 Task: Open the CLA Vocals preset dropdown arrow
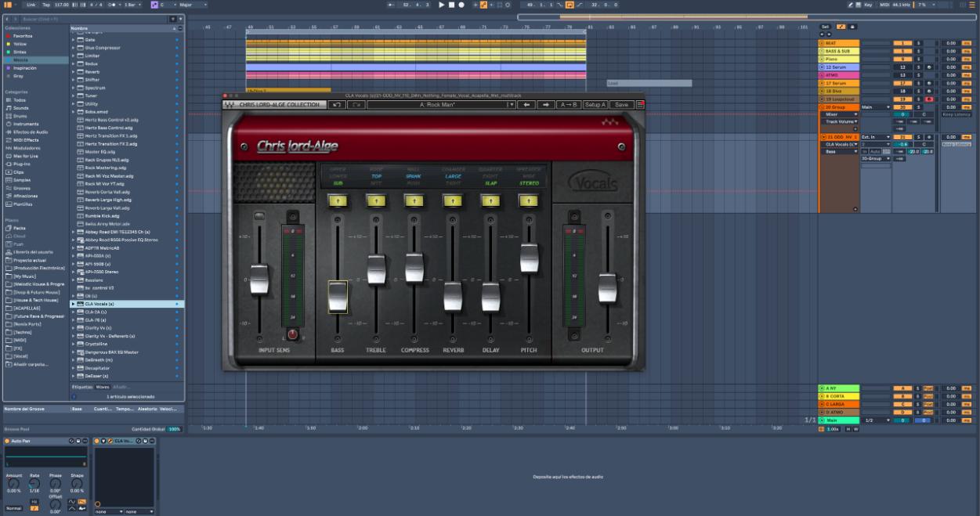tap(512, 104)
